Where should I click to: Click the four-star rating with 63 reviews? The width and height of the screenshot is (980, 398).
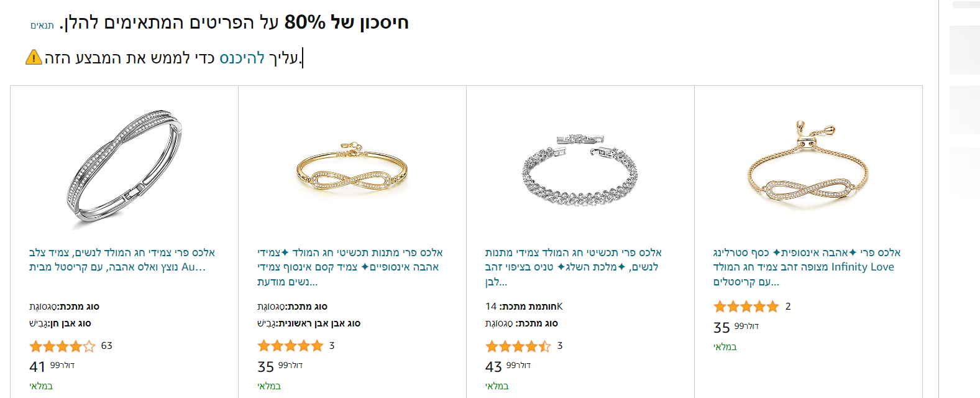tap(62, 346)
